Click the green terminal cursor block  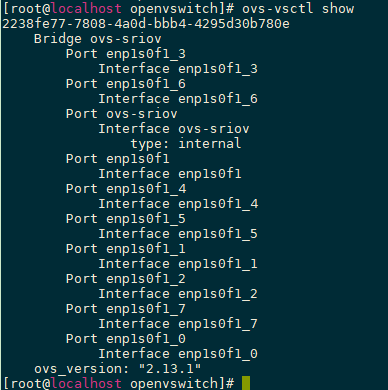pyautogui.click(x=246, y=383)
